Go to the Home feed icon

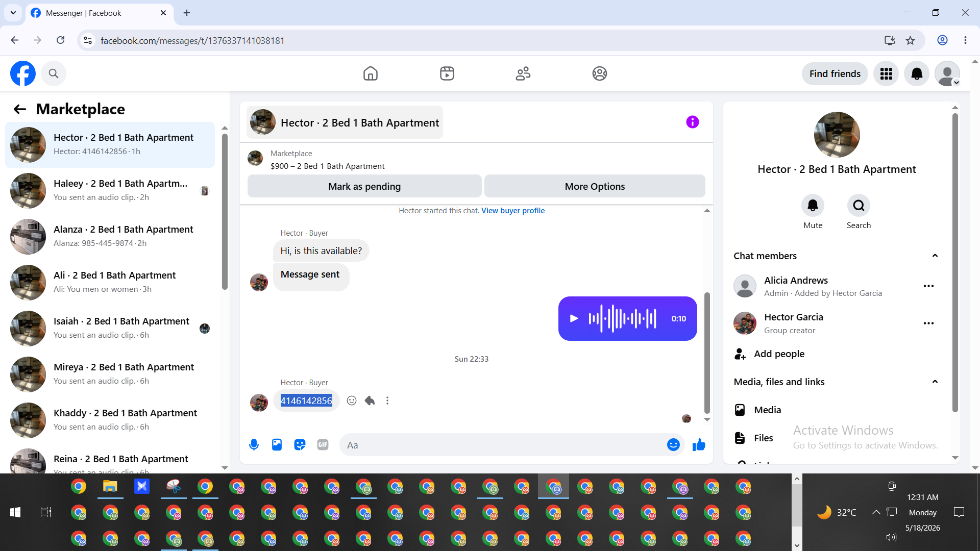coord(371,73)
